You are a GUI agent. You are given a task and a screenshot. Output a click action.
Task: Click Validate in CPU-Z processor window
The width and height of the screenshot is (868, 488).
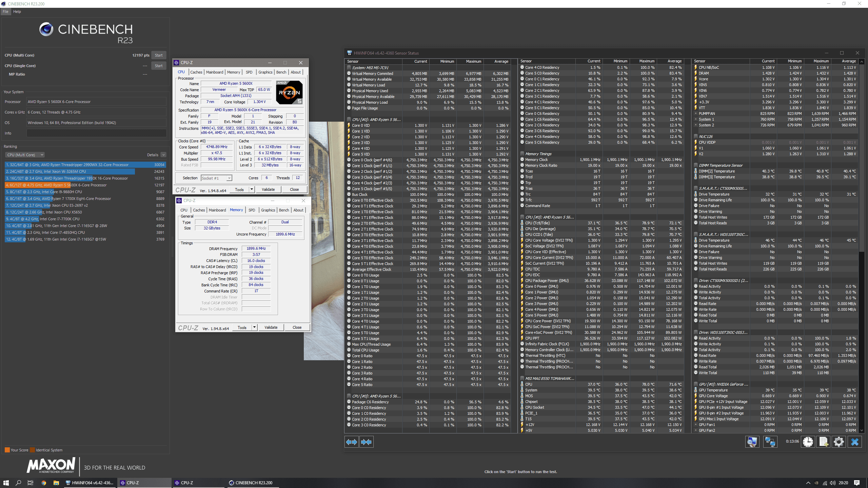coord(268,189)
